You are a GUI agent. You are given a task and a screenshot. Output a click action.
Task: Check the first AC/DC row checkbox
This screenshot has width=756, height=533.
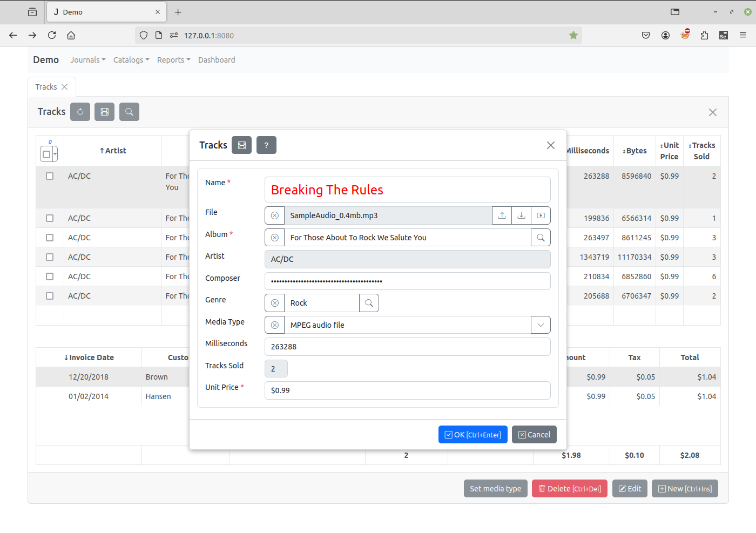[x=50, y=176]
